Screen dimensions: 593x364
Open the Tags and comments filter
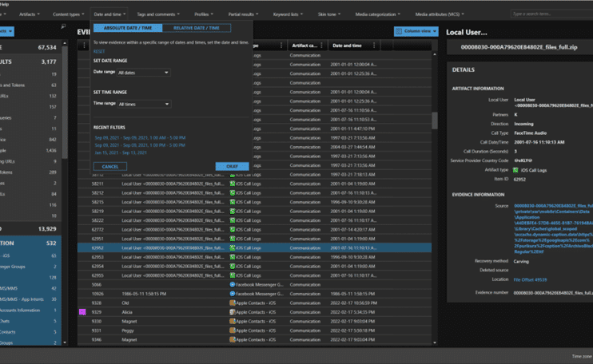158,14
